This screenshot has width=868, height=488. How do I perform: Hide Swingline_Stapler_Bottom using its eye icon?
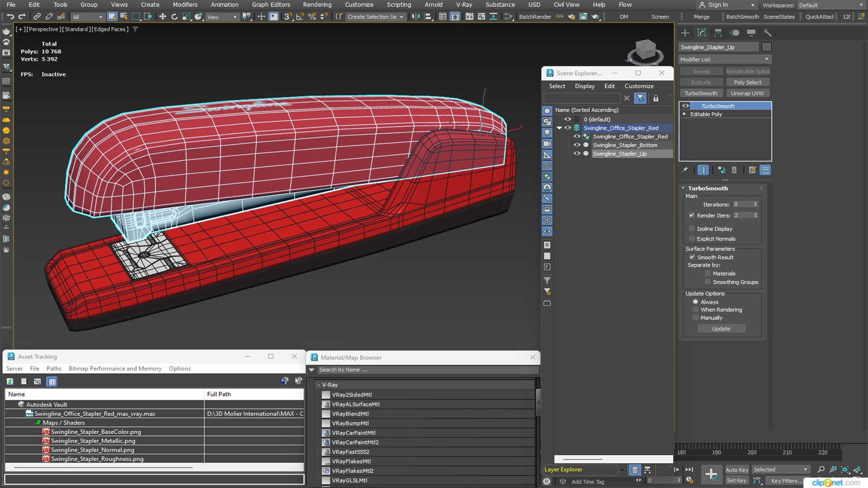coord(577,145)
